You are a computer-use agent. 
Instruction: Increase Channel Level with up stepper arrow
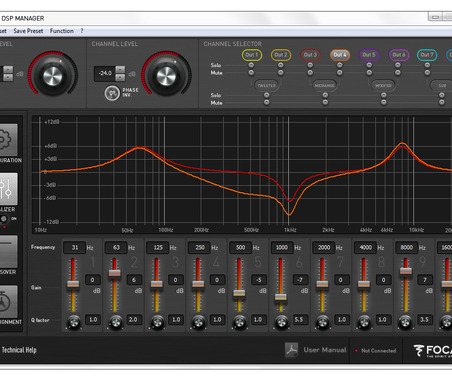point(120,70)
